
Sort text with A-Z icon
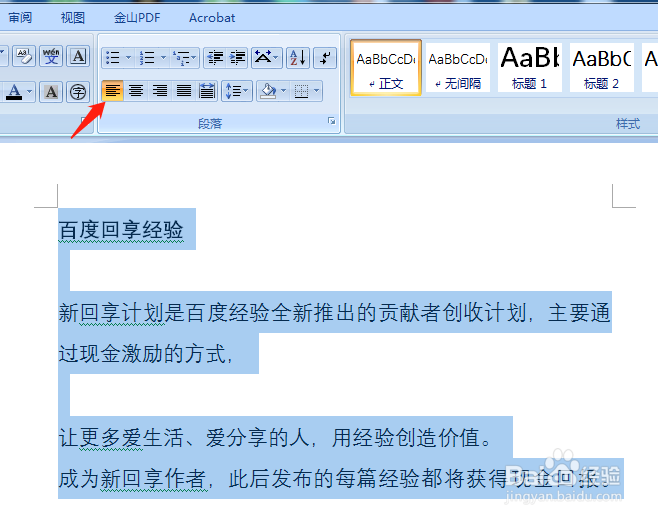(298, 57)
